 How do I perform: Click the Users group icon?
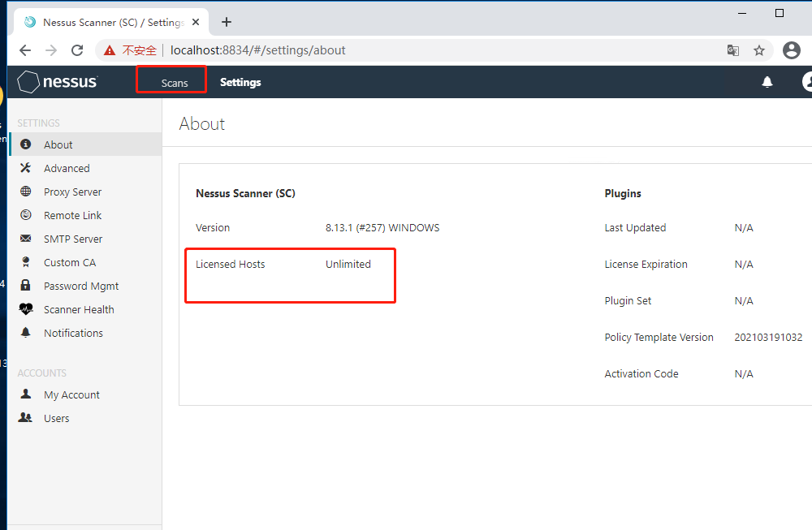25,417
